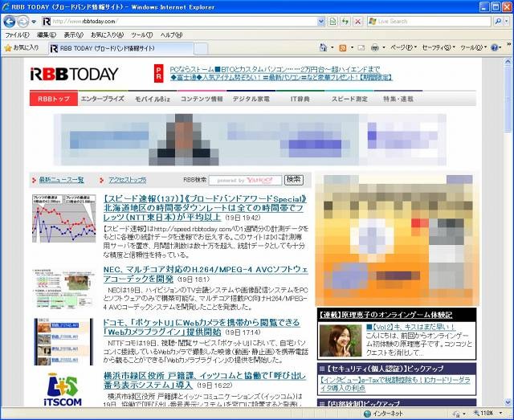Click the RBB検索 Yahoo search field
The height and width of the screenshot is (420, 514).
tap(245, 180)
